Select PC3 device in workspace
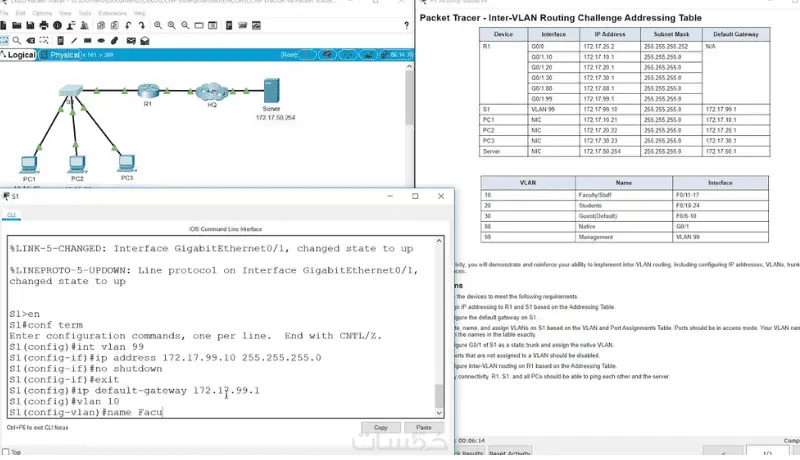The height and width of the screenshot is (460, 800). pos(126,163)
